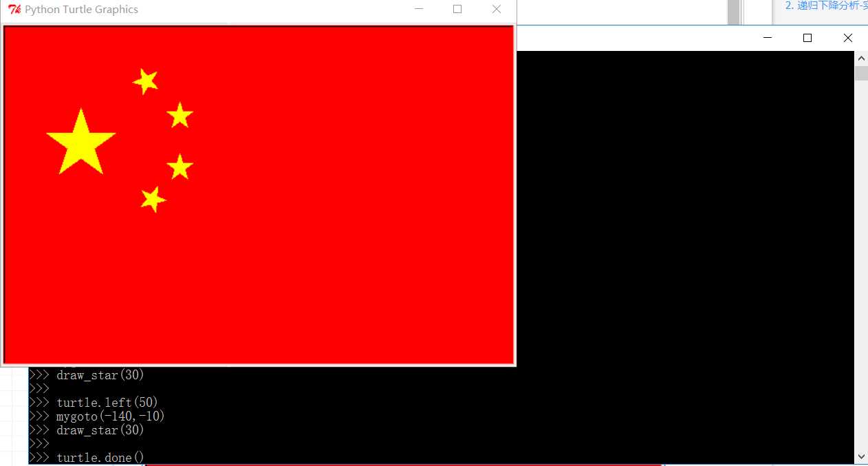Click the 'draw_star(30)' line above turtle.done()
The width and height of the screenshot is (868, 466).
coord(100,430)
